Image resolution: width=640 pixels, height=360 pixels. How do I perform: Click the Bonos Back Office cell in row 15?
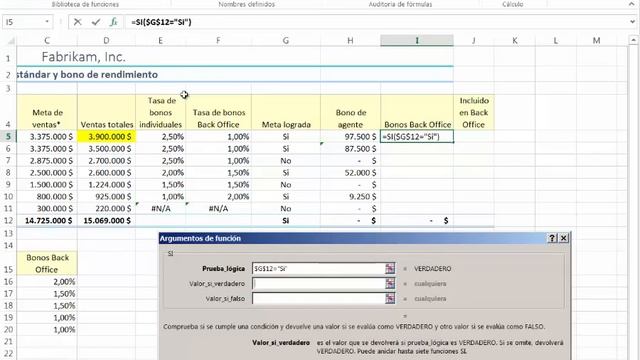(x=47, y=264)
